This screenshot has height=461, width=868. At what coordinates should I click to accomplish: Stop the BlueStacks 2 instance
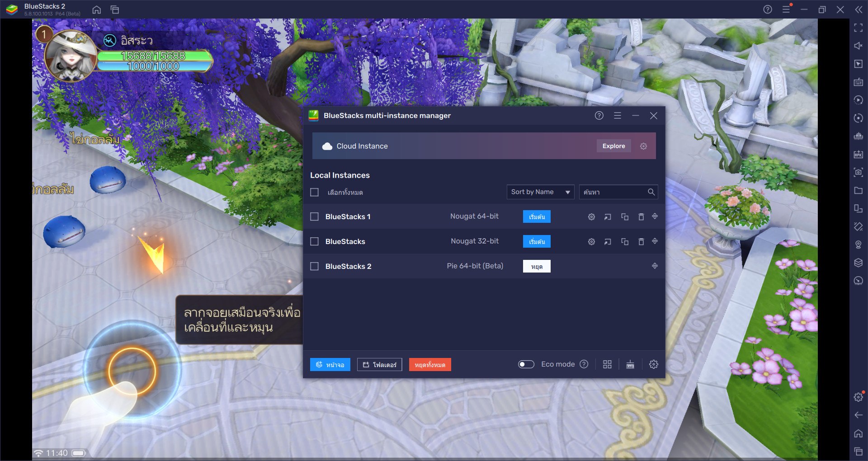pyautogui.click(x=537, y=267)
